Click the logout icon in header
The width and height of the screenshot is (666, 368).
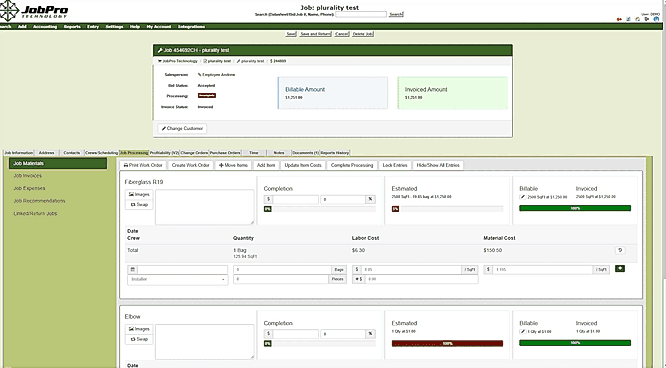pyautogui.click(x=646, y=19)
